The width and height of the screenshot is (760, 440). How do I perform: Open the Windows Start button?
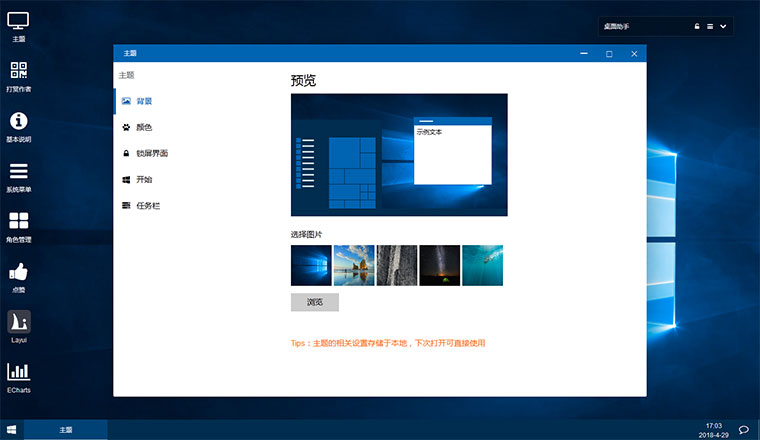(x=12, y=430)
